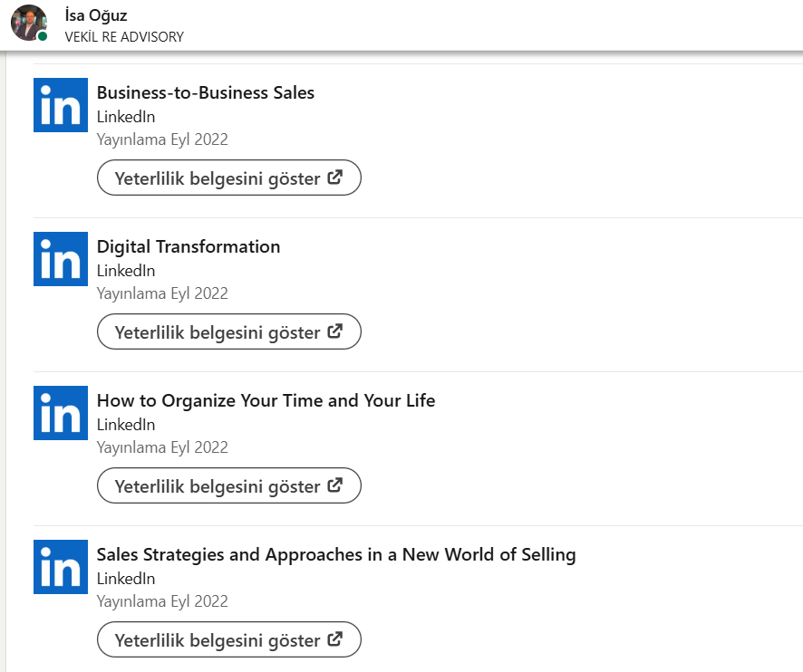This screenshot has height=672, width=803.
Task: Click the İsa Oğuz name in header
Action: 97,15
